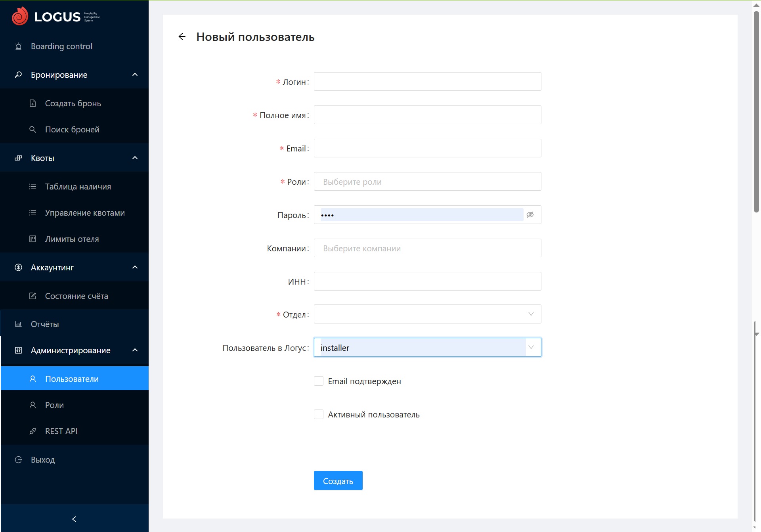
Task: Toggle password visibility with the eye icon
Action: point(530,215)
